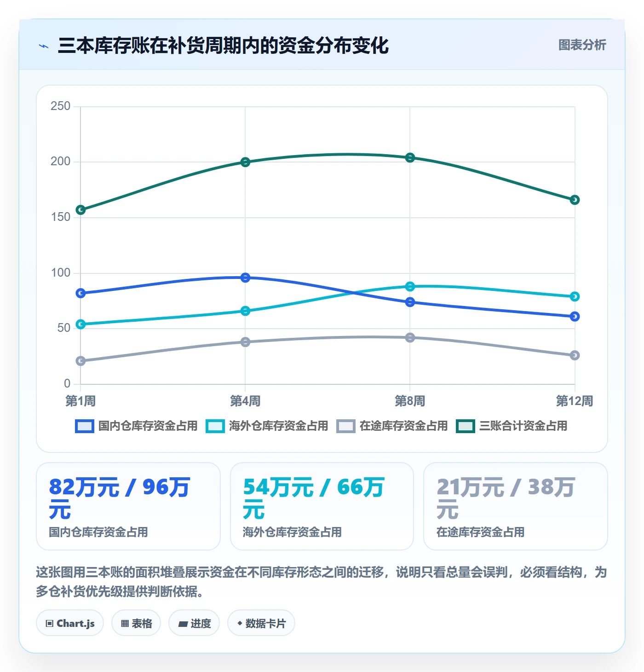Click the 在途库存资金占用 legend label
Screen dimensions: 644x672
click(403, 426)
